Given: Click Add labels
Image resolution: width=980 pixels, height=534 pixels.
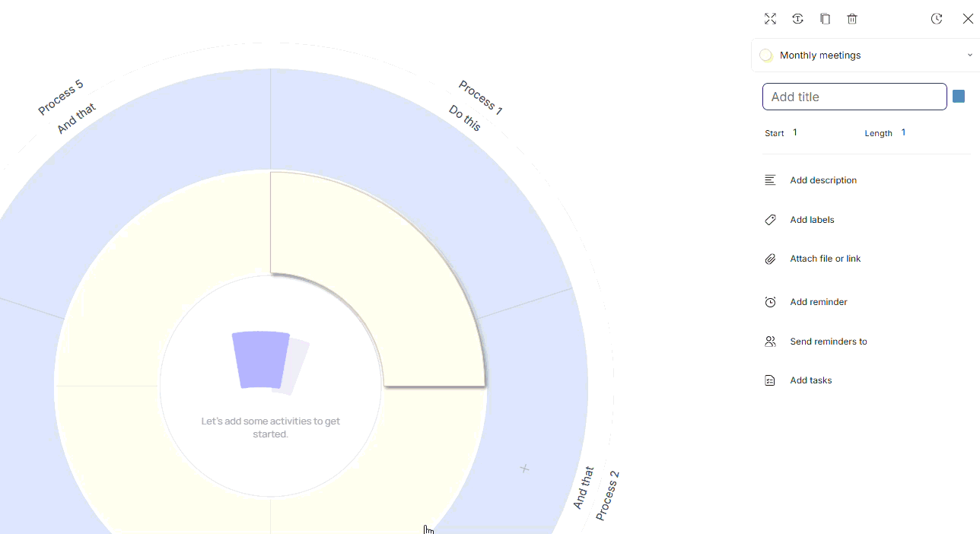Looking at the screenshot, I should point(812,220).
